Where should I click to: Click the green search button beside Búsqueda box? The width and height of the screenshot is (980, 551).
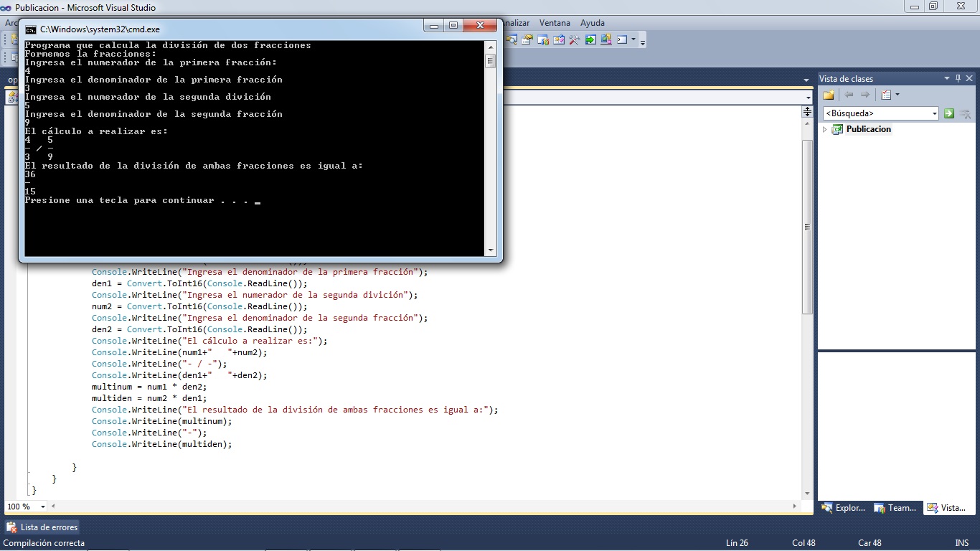pos(949,113)
